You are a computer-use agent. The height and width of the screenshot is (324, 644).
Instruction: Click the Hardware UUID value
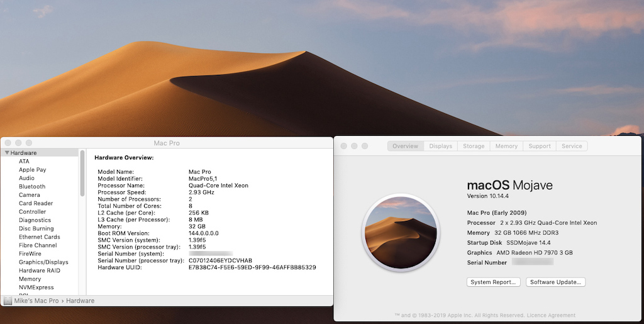point(252,267)
